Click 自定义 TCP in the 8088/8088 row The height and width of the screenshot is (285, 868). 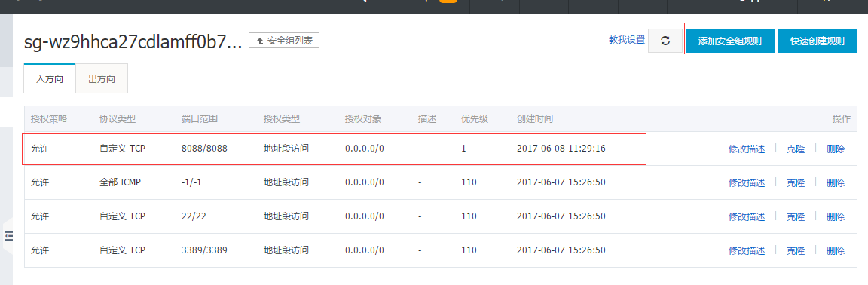(x=122, y=149)
